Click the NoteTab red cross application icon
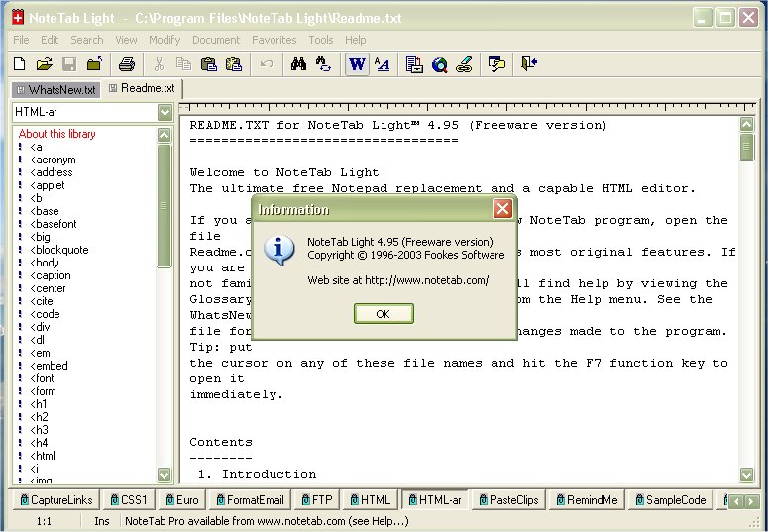 pos(18,18)
